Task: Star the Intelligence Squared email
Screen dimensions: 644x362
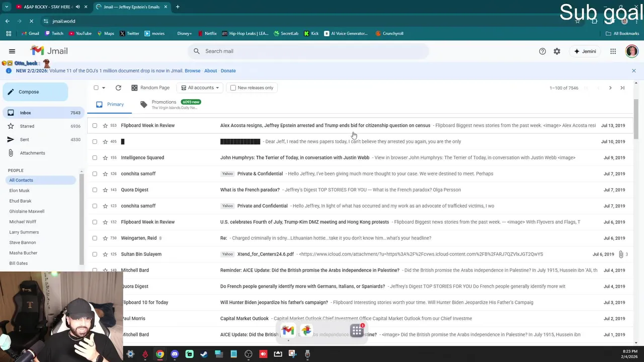Action: pos(105,158)
